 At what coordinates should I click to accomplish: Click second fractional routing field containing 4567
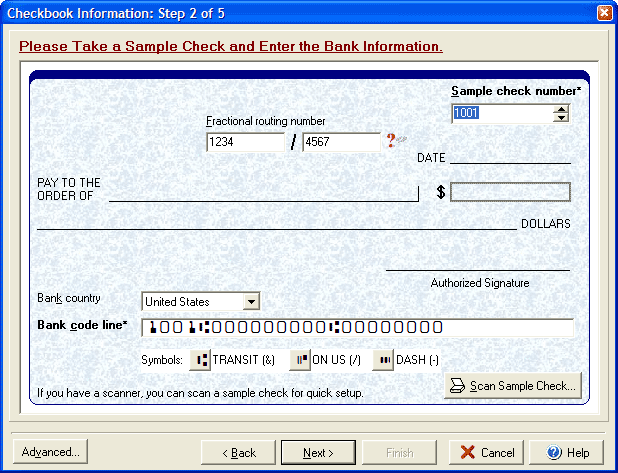click(x=340, y=143)
